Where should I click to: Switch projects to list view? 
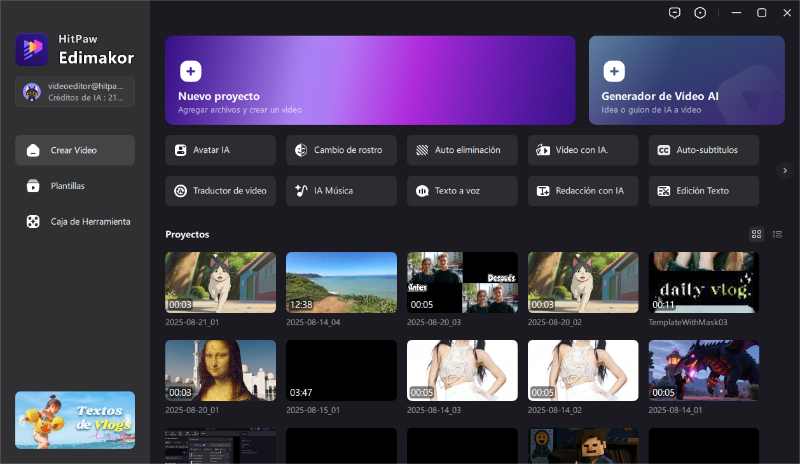click(x=778, y=234)
